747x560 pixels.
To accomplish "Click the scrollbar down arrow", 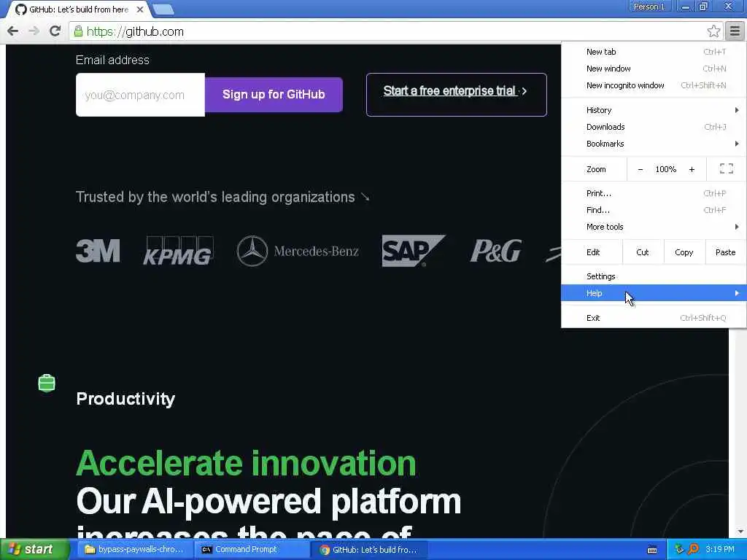I will coord(739,531).
